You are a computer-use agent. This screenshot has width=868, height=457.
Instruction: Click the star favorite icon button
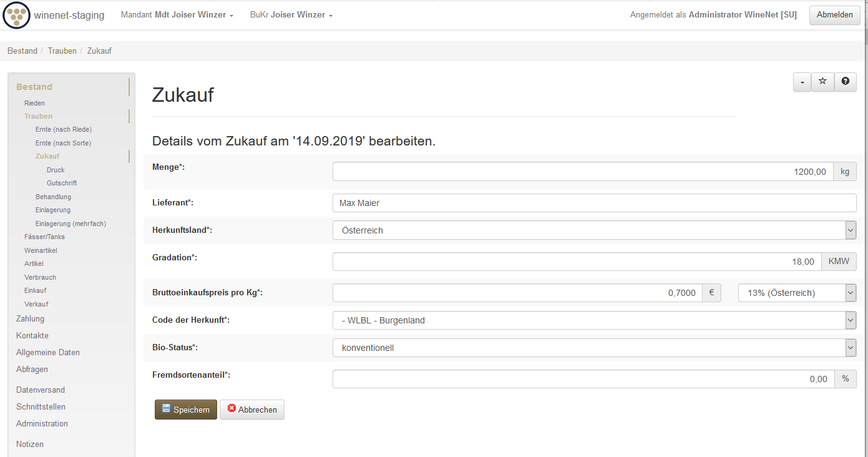click(822, 82)
